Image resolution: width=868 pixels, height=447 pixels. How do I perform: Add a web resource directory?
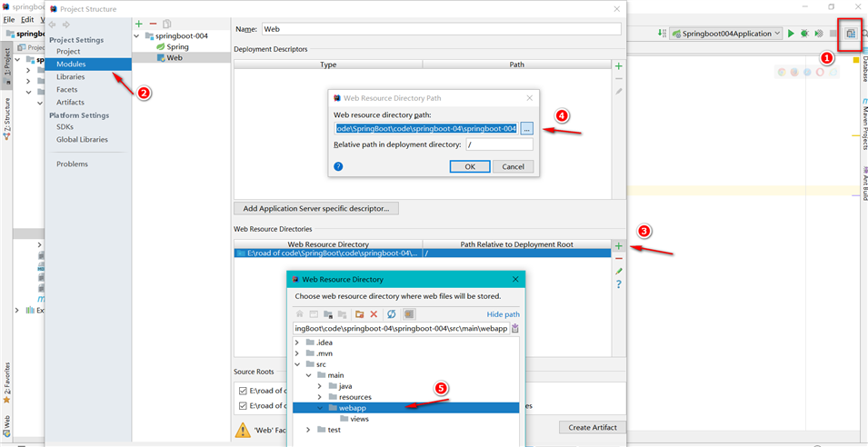point(619,245)
